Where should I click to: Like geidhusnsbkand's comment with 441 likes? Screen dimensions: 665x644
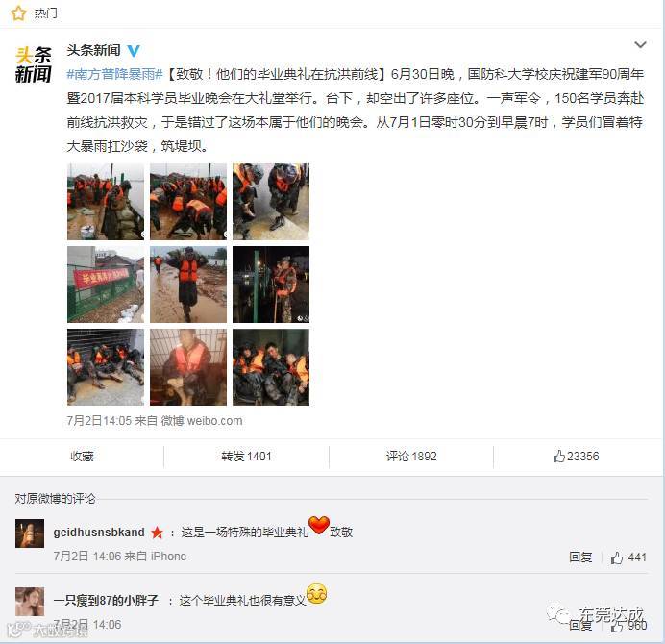click(628, 557)
